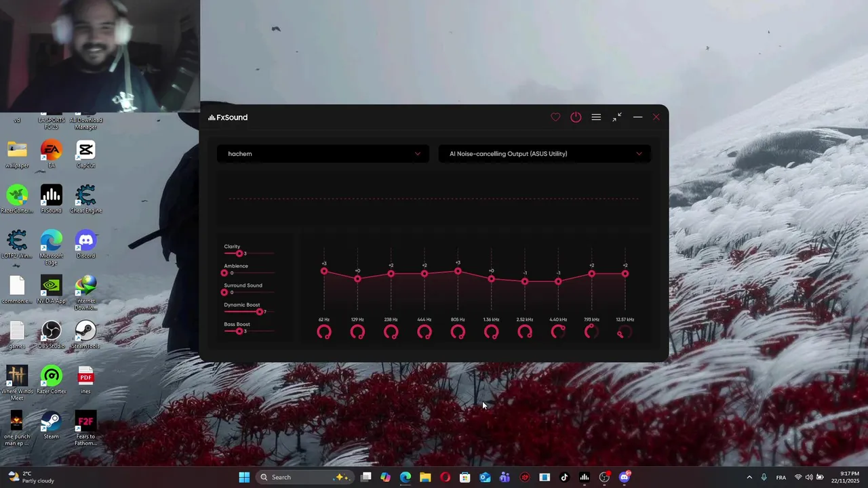Select the ines PDF file on desktop
Viewport: 868px width, 488px height.
coord(85,380)
